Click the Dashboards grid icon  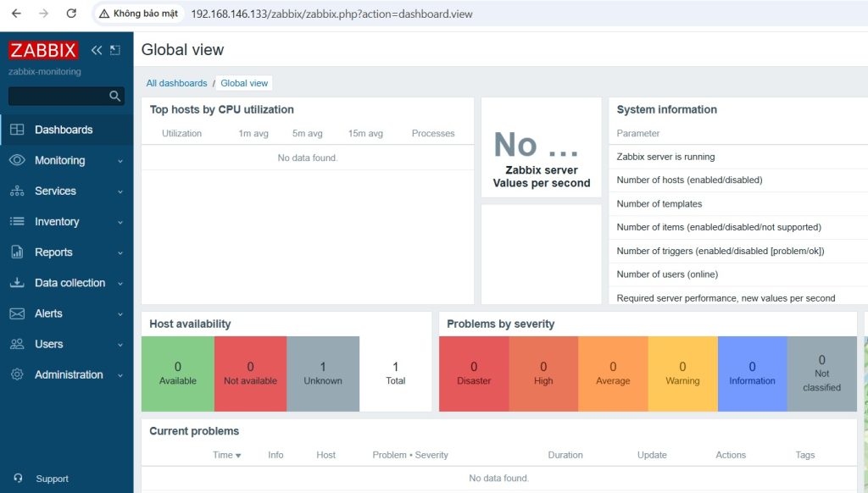17,130
